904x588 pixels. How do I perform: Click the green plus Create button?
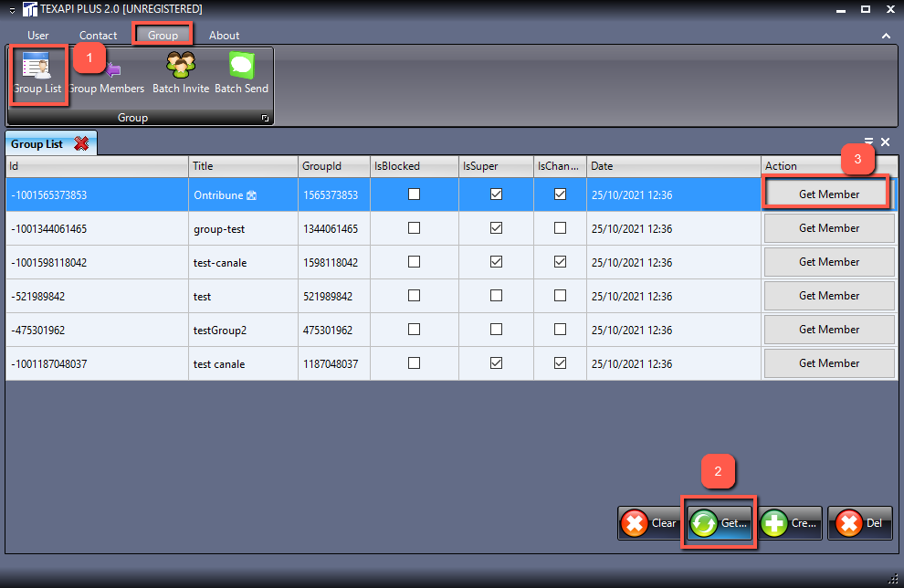(791, 523)
